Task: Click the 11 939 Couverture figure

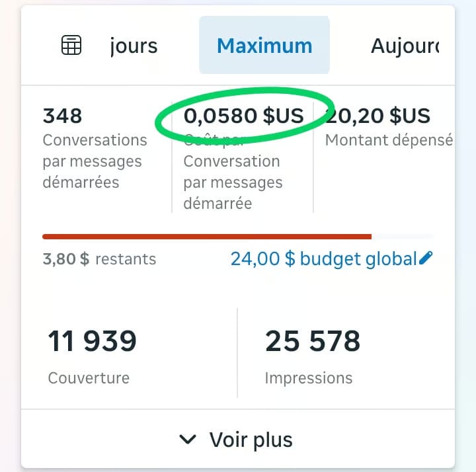Action: coord(93,341)
